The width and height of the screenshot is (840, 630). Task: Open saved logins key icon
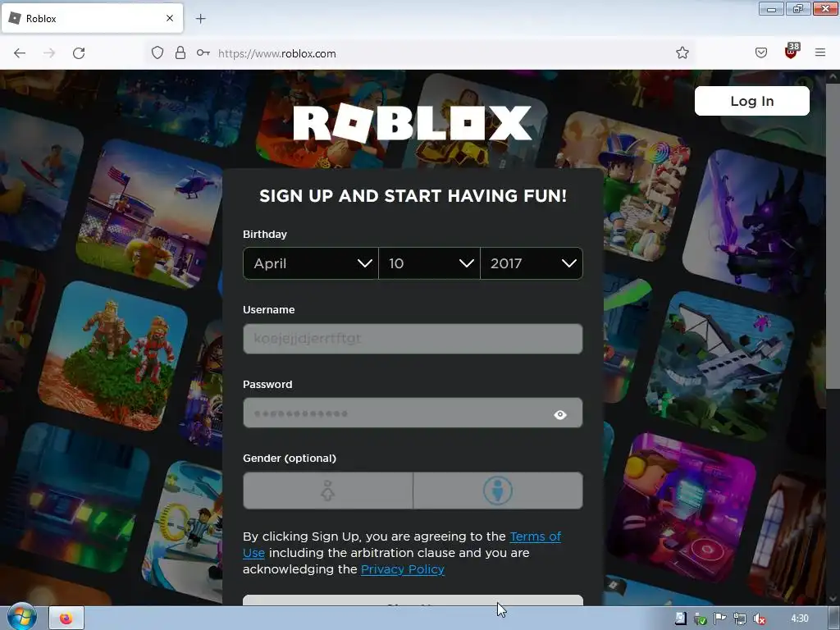203,53
